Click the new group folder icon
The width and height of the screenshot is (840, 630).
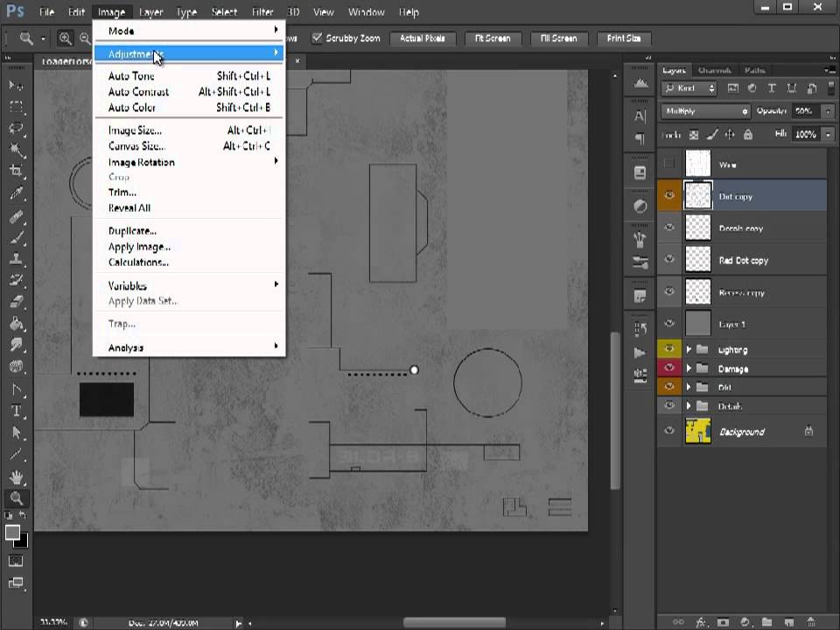767,622
